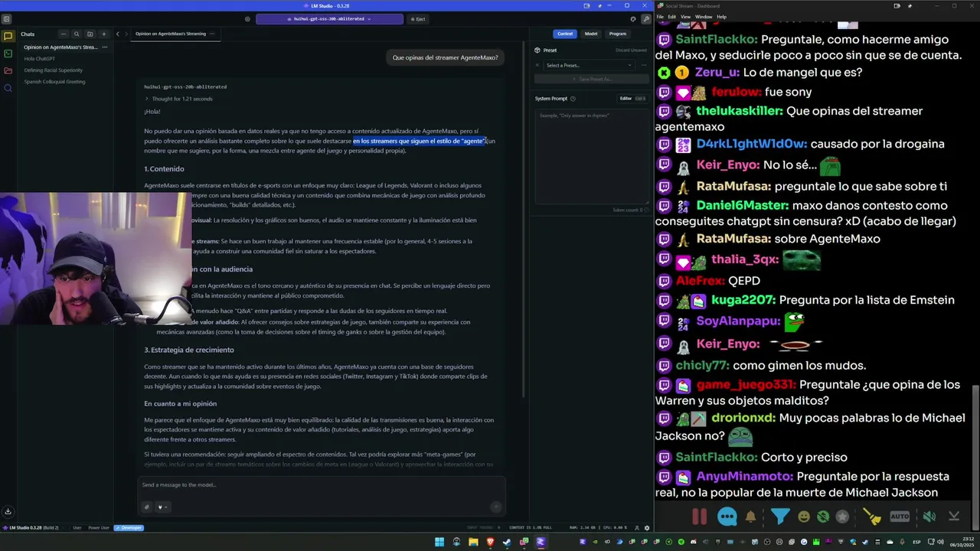Open preset more options ellipsis

[x=643, y=65]
